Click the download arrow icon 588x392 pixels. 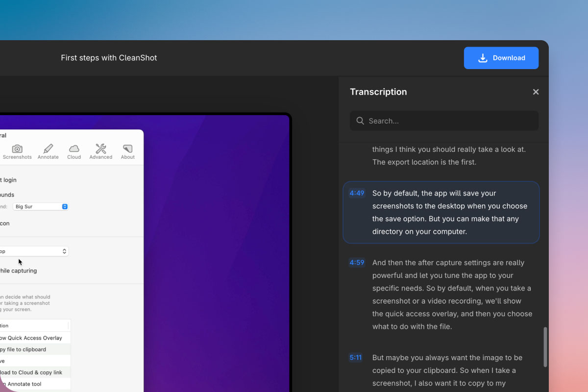483,58
